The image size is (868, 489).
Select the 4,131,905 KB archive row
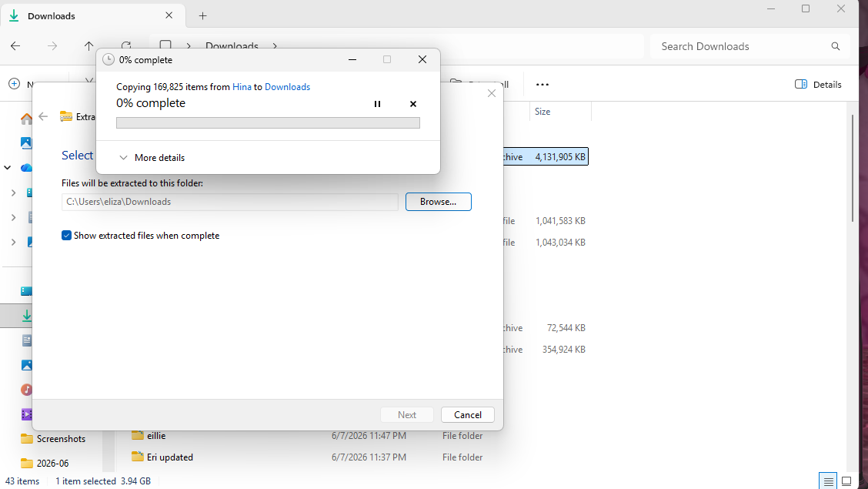click(x=546, y=157)
